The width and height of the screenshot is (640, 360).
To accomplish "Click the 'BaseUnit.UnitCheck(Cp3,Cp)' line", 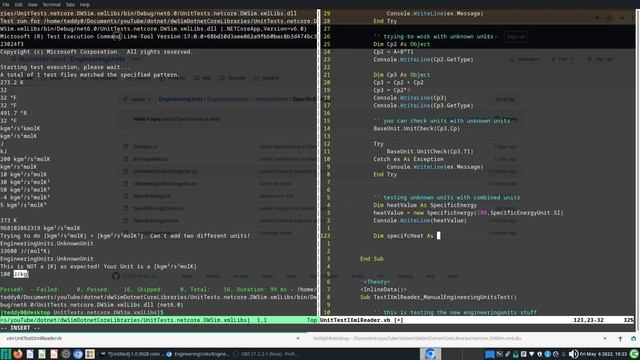I will (x=416, y=128).
